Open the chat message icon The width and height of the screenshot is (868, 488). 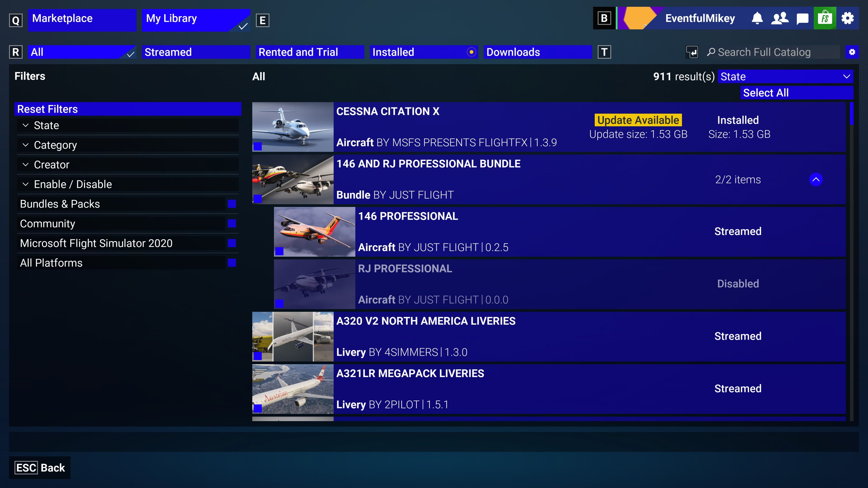click(x=802, y=19)
